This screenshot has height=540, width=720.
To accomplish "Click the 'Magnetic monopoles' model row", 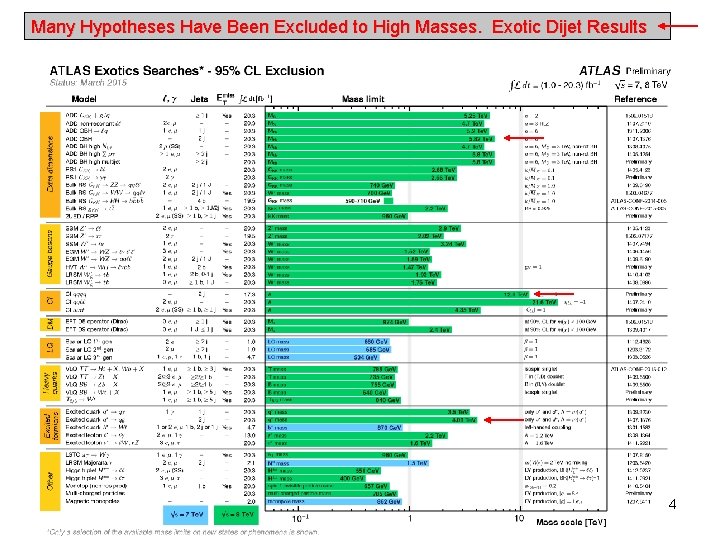I will click(x=92, y=501).
